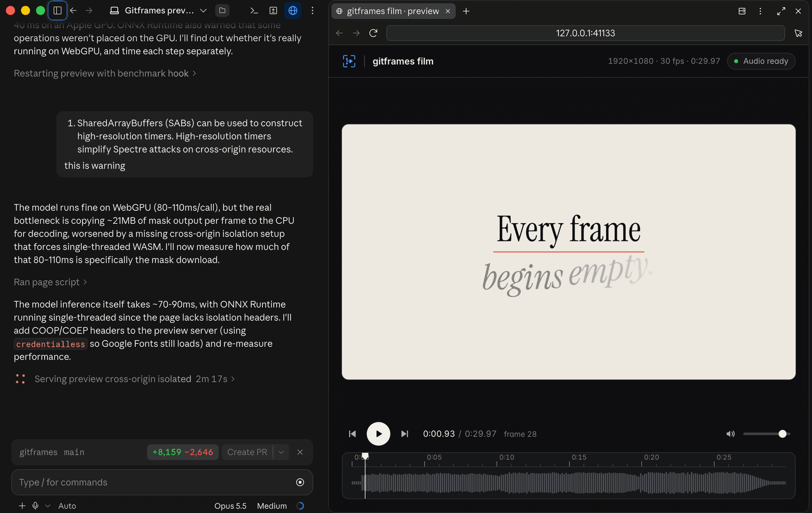
Task: Open the terminal panel icon
Action: click(x=254, y=10)
